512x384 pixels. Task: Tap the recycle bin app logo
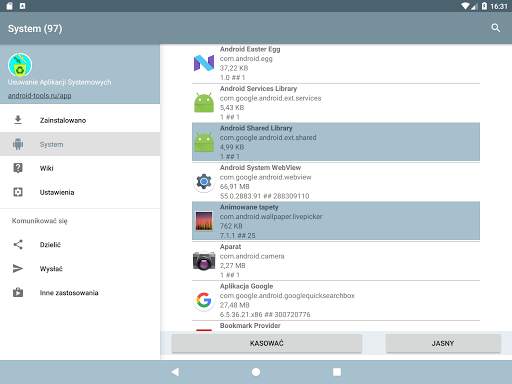(20, 65)
